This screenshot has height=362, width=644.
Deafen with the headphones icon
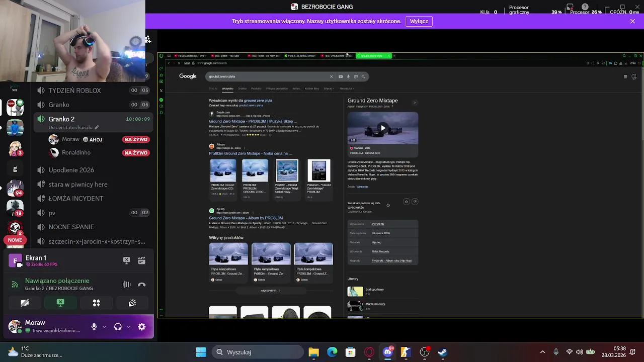click(x=118, y=327)
